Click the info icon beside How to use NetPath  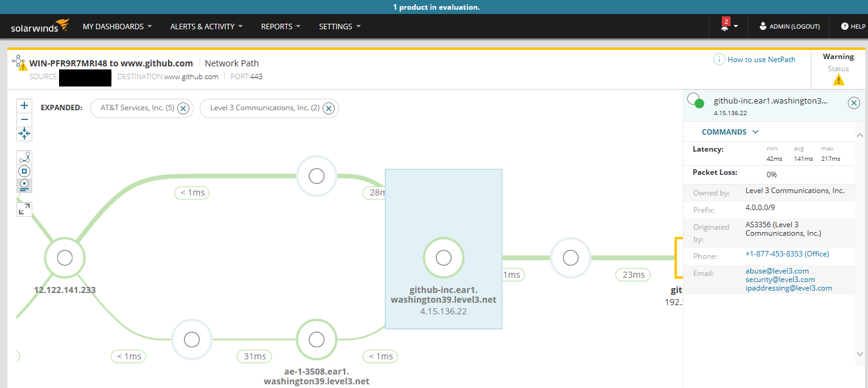click(719, 59)
